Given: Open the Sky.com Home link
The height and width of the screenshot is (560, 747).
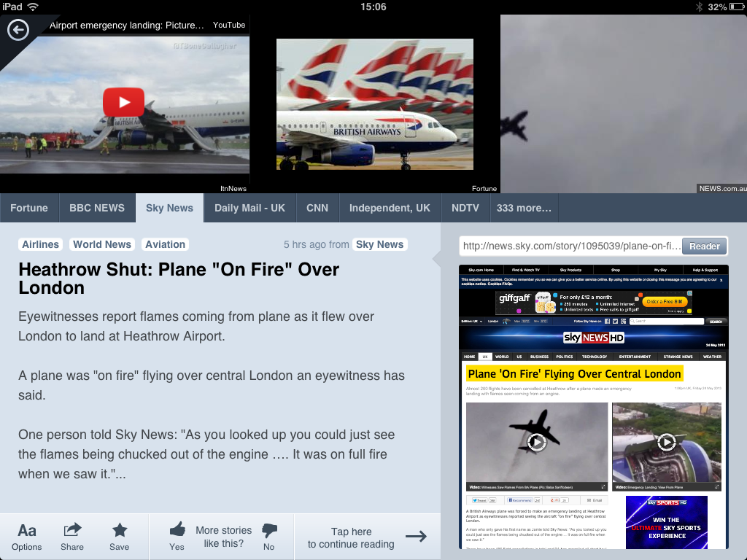Looking at the screenshot, I should 481,270.
